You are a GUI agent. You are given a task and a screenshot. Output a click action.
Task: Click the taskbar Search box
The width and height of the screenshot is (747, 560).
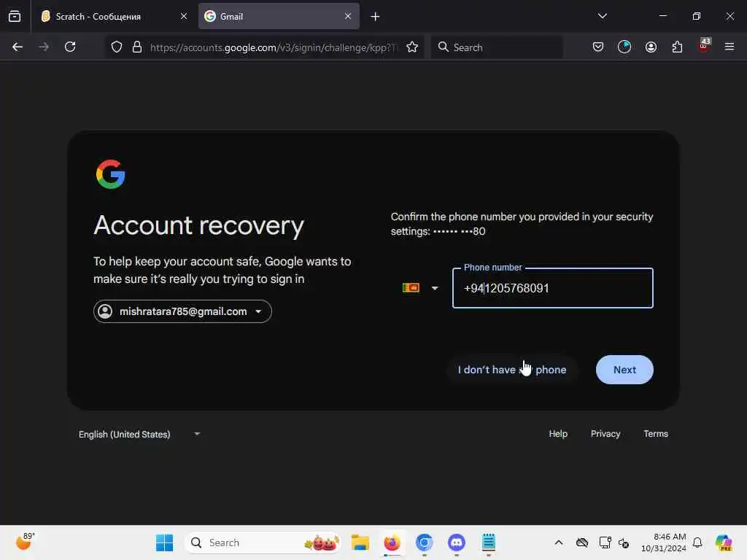(x=263, y=542)
